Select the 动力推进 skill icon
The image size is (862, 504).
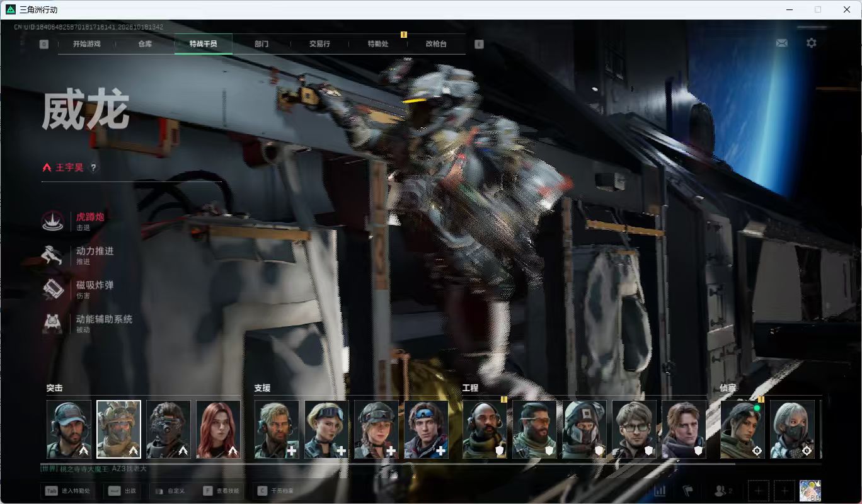coord(52,255)
